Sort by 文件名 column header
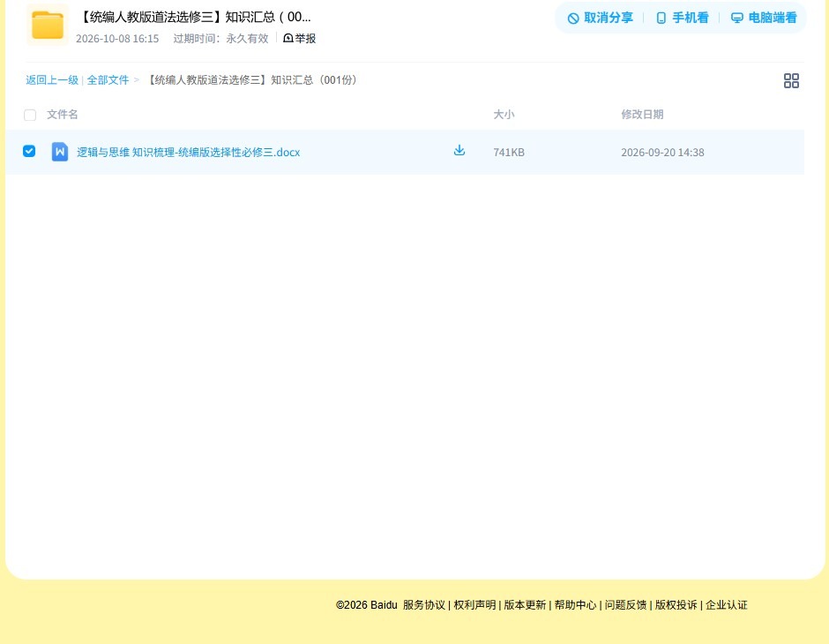The height and width of the screenshot is (644, 829). 63,114
